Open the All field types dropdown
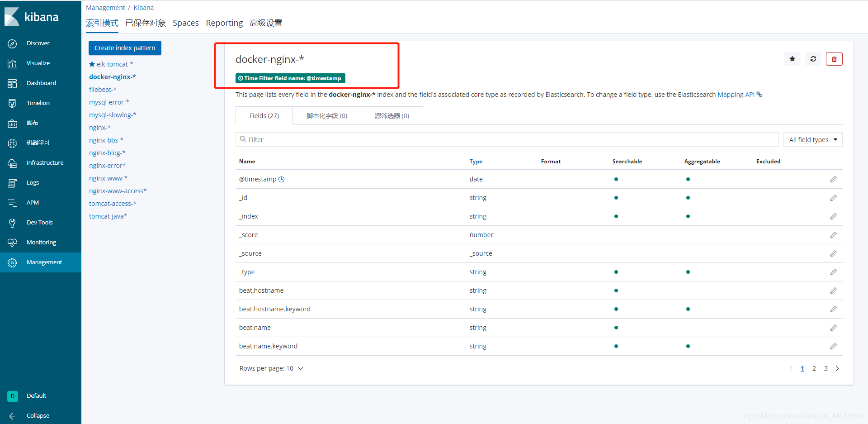The width and height of the screenshot is (868, 424). click(813, 139)
